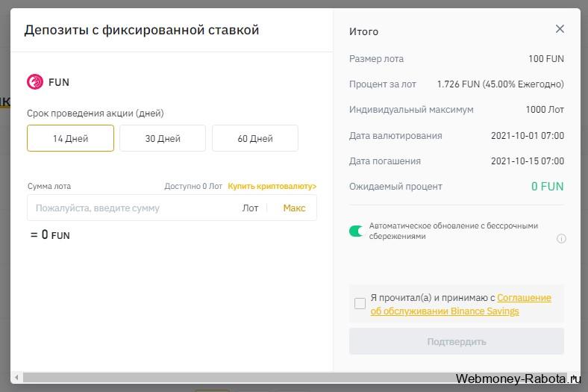Click the Доступно 0 Лот text
588x392 pixels.
pyautogui.click(x=193, y=186)
